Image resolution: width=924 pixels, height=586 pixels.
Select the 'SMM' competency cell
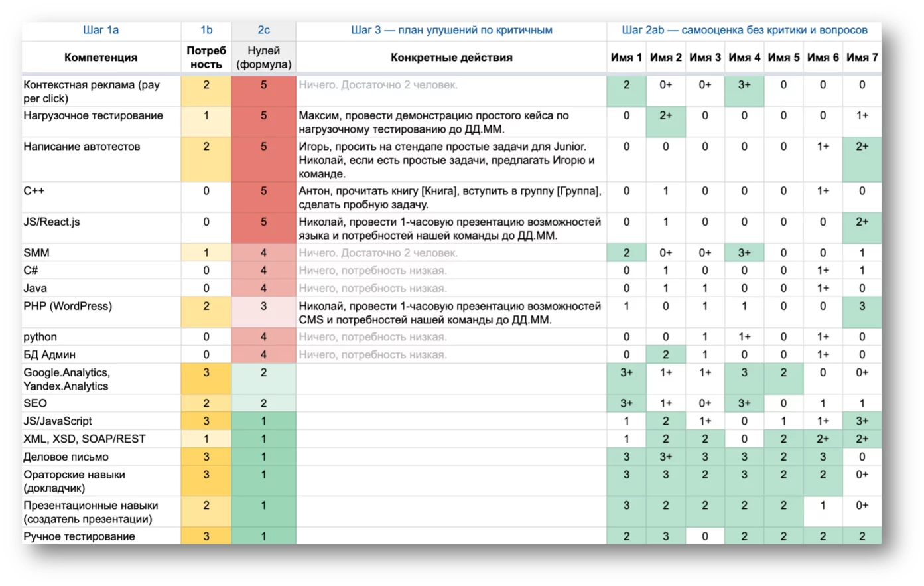tap(101, 252)
